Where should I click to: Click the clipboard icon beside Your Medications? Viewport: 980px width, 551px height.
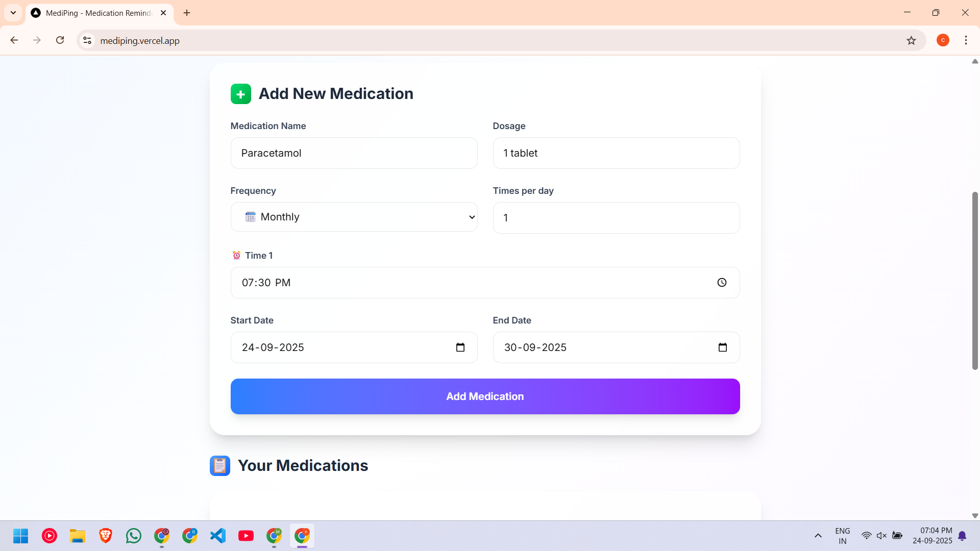coord(219,465)
